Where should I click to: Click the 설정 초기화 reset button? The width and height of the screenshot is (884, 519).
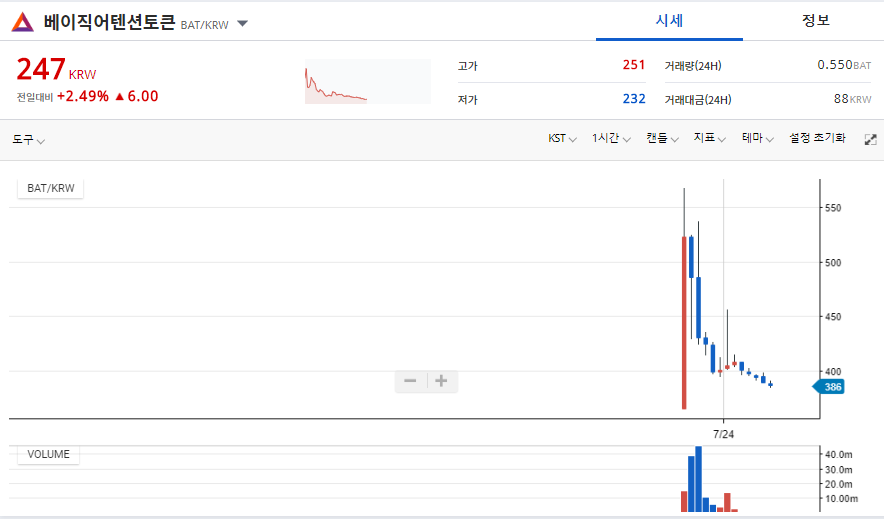(x=817, y=139)
